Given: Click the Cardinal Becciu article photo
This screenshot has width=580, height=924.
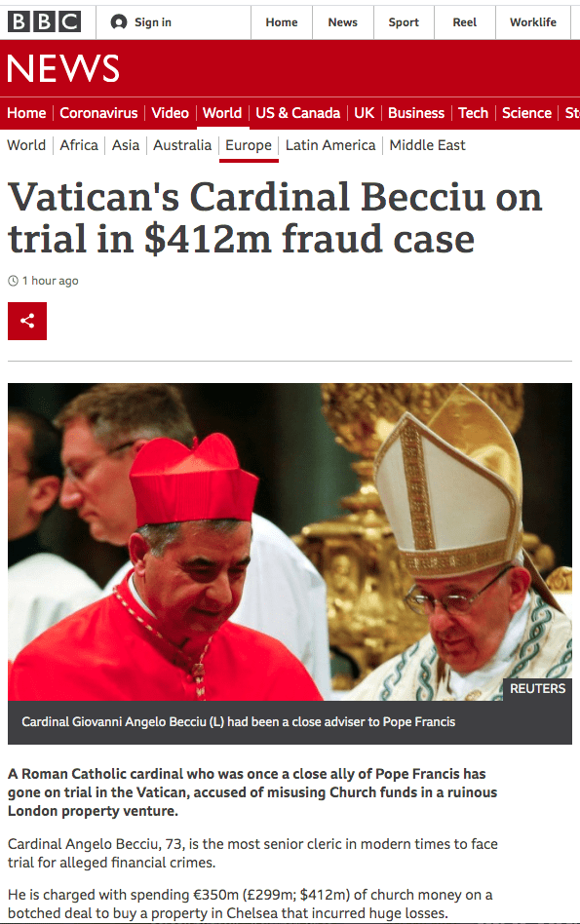Looking at the screenshot, I should tap(290, 542).
